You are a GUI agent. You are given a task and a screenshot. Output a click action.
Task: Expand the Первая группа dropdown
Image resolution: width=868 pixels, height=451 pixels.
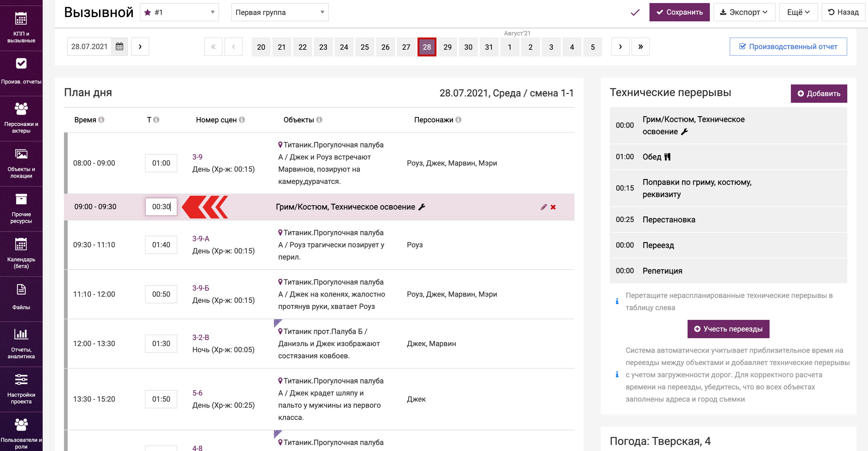pyautogui.click(x=279, y=13)
